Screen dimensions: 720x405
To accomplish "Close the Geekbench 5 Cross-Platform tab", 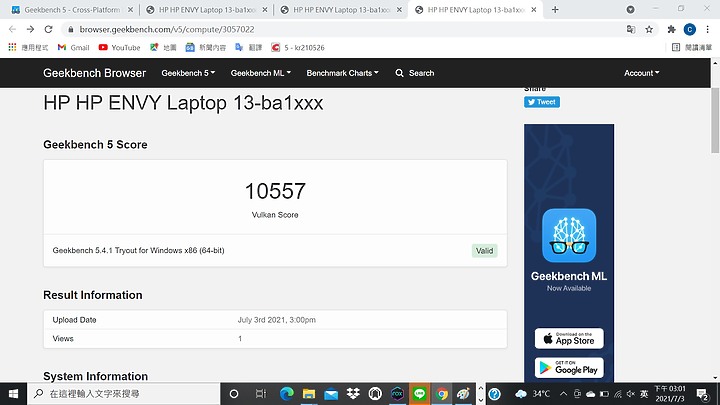I will tap(130, 10).
